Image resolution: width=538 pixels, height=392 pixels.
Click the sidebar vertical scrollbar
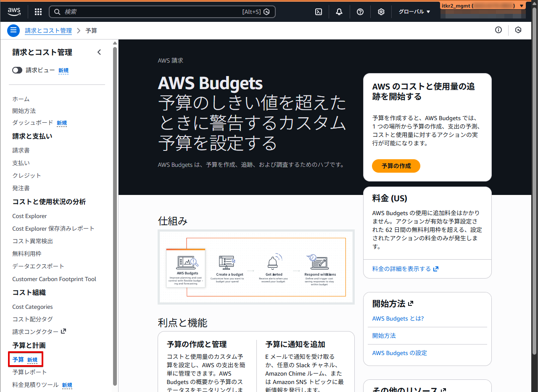click(x=115, y=216)
